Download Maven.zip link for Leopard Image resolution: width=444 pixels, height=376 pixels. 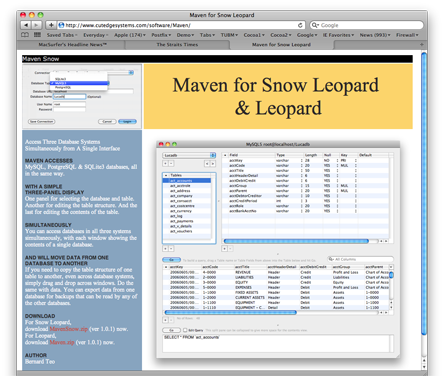62,342
